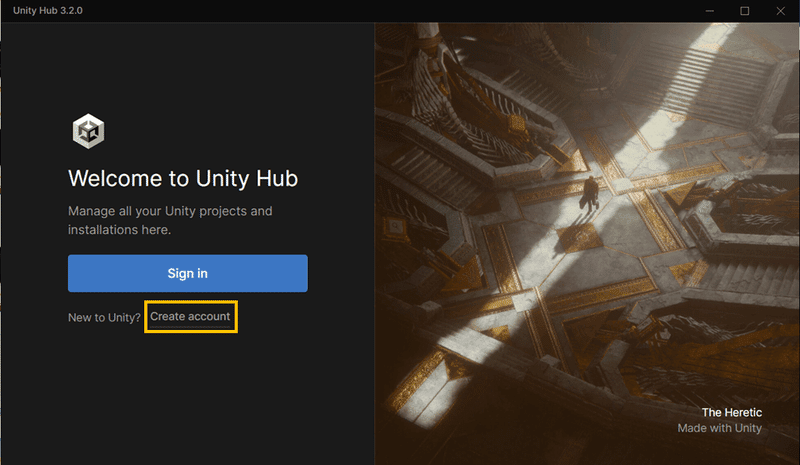Click the small magnifier plaque in the artwork
Image resolution: width=800 pixels, height=465 pixels.
click(x=395, y=226)
